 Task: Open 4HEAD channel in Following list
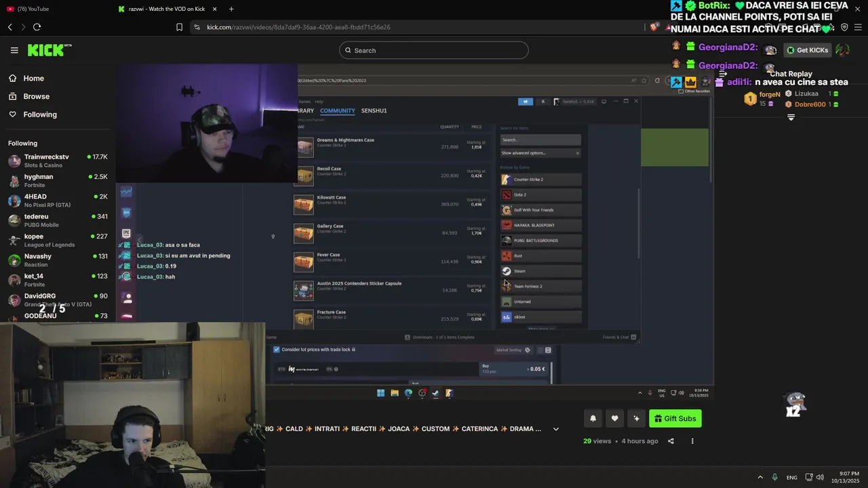(58, 201)
